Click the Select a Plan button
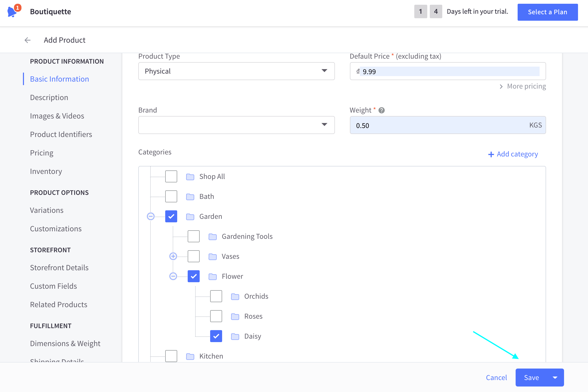Screen dimensions: 588x392 547,12
